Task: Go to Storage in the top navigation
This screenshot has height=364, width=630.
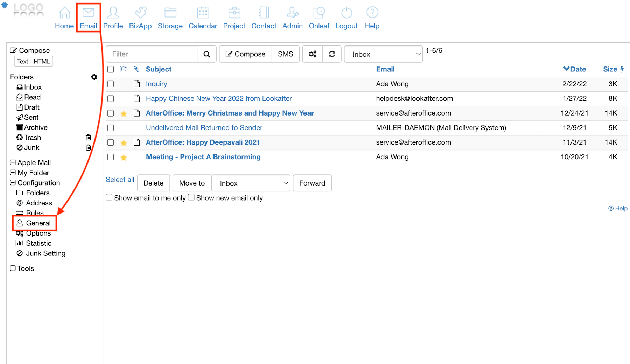Action: pos(170,18)
